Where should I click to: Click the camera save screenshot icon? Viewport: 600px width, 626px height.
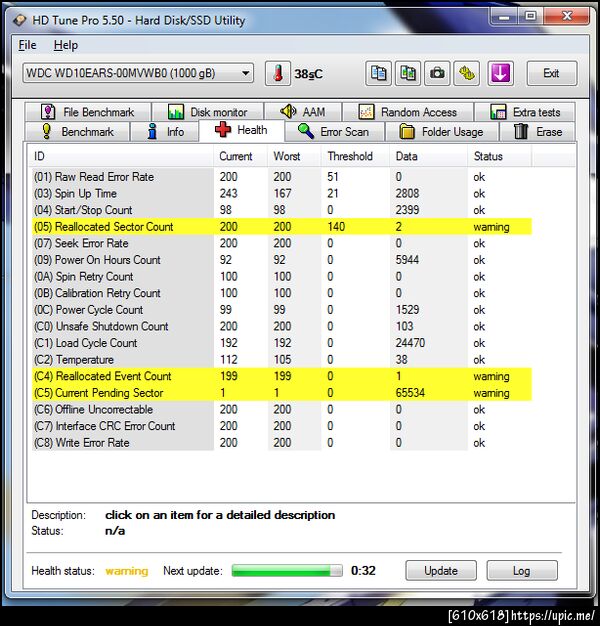click(x=437, y=73)
